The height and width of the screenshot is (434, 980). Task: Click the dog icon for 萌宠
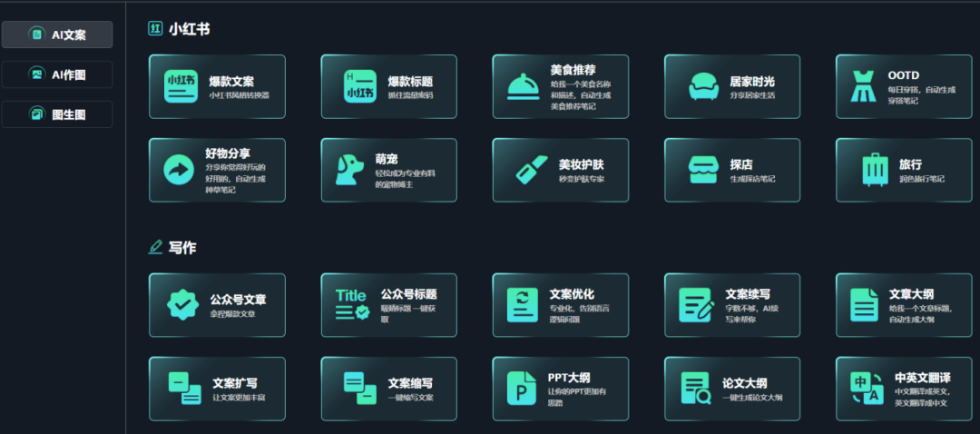pos(349,170)
